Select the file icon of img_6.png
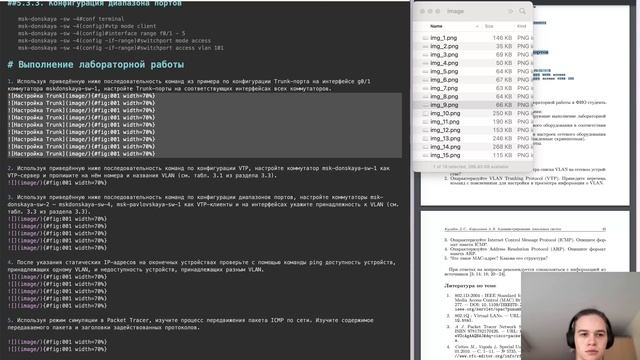Screen dimensions: 640x360 click(x=425, y=80)
